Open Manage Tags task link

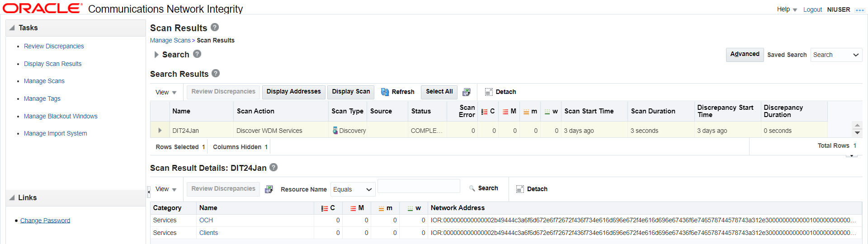(x=42, y=99)
